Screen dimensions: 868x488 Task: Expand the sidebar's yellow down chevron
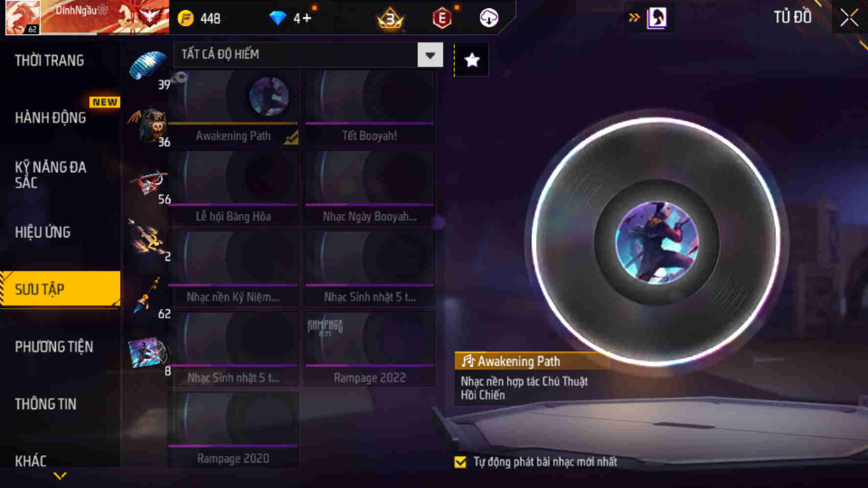point(60,475)
